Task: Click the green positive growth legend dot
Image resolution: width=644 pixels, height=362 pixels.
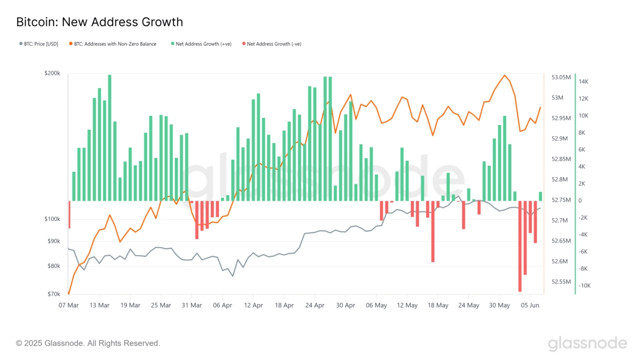Action: [173, 44]
